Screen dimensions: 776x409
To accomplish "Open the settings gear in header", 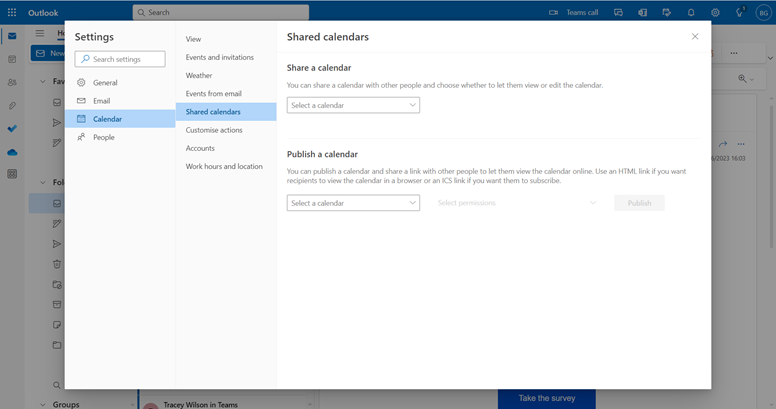I will coord(715,12).
